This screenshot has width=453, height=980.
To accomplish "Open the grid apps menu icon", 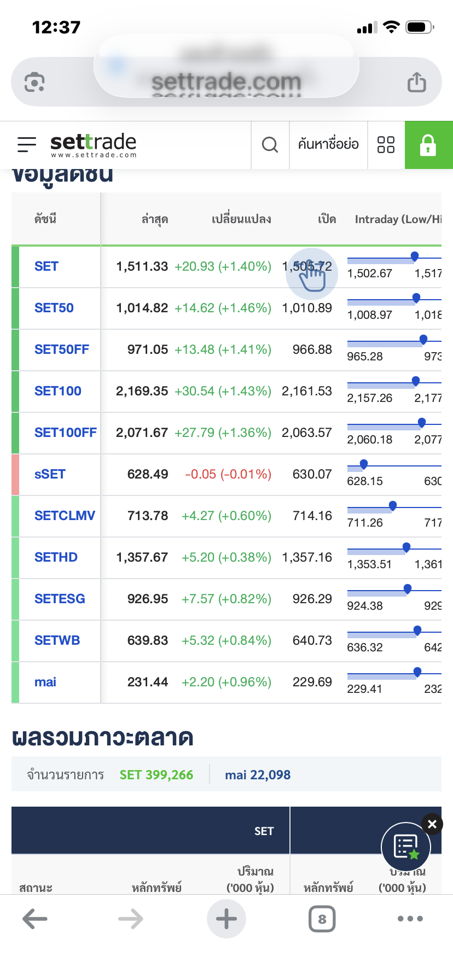I will (386, 144).
